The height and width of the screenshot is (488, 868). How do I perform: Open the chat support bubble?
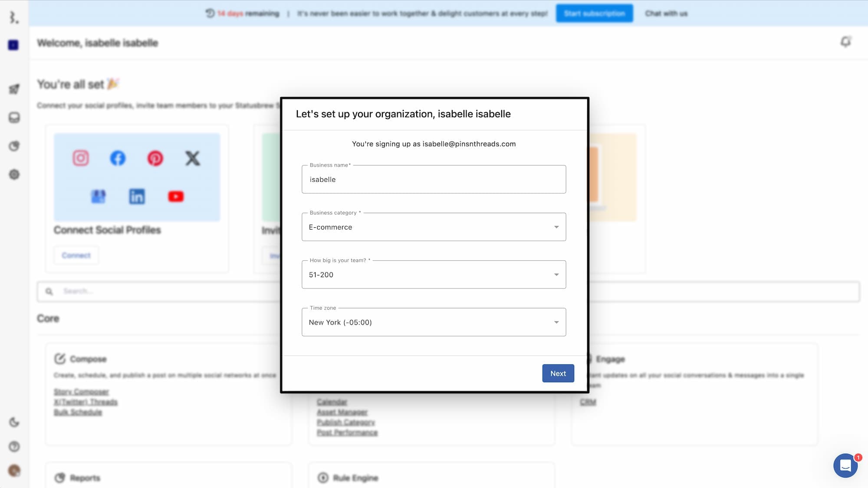[845, 465]
